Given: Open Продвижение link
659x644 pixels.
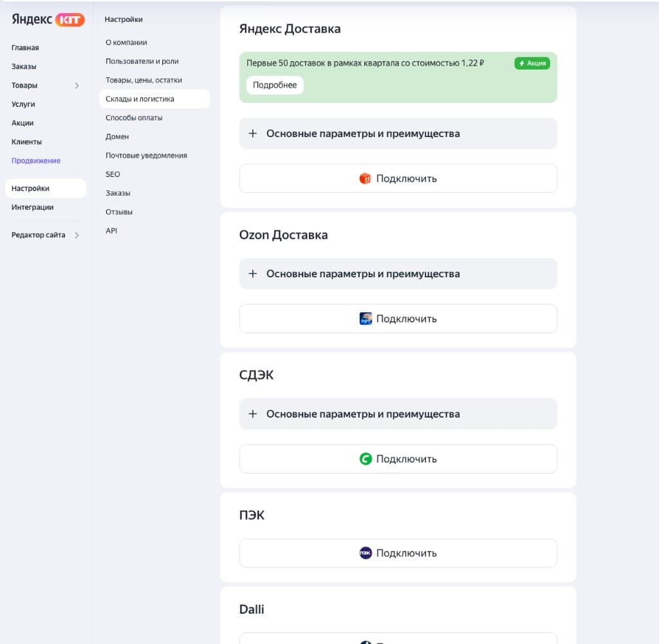Looking at the screenshot, I should 36,160.
